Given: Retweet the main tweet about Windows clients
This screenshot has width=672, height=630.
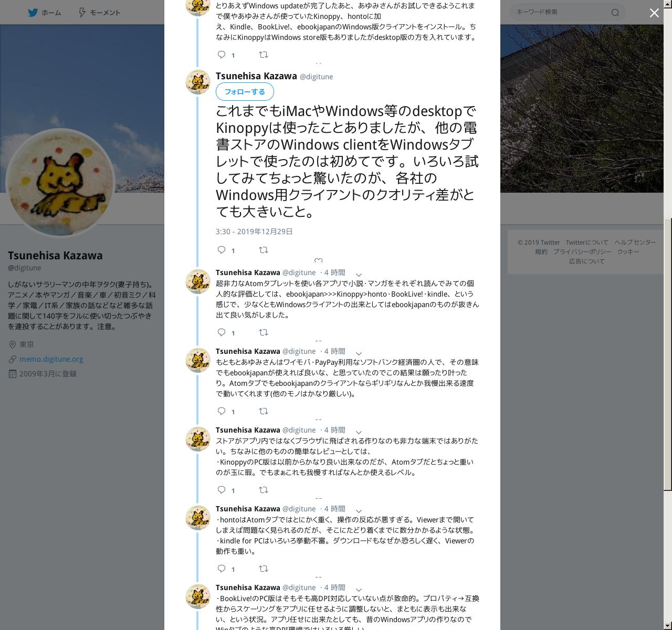Looking at the screenshot, I should (264, 250).
